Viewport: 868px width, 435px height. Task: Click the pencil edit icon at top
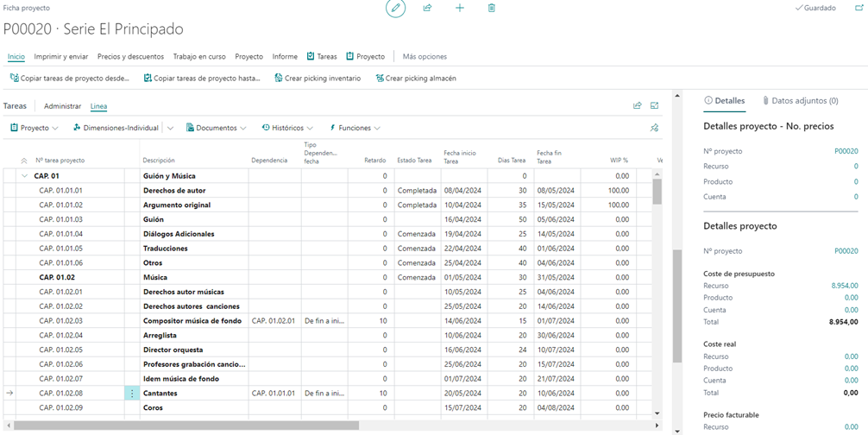pyautogui.click(x=395, y=9)
